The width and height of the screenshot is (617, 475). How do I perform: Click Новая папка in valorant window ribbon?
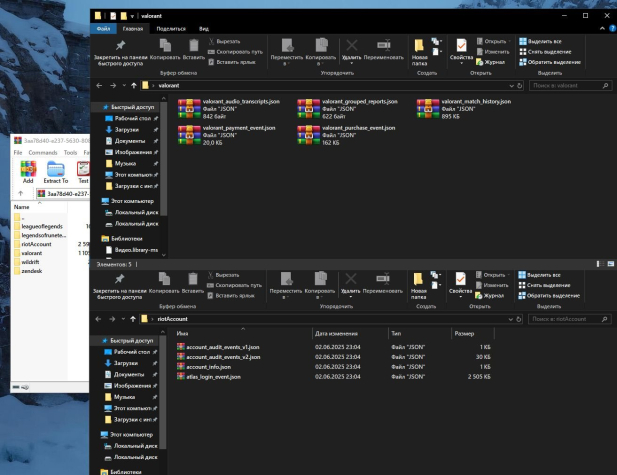pos(419,52)
